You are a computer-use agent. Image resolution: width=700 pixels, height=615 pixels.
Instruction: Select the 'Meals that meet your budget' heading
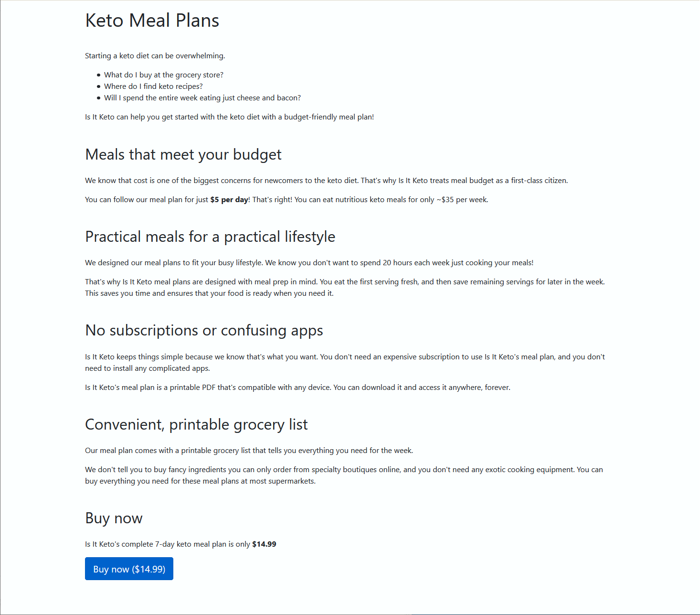[x=183, y=155]
